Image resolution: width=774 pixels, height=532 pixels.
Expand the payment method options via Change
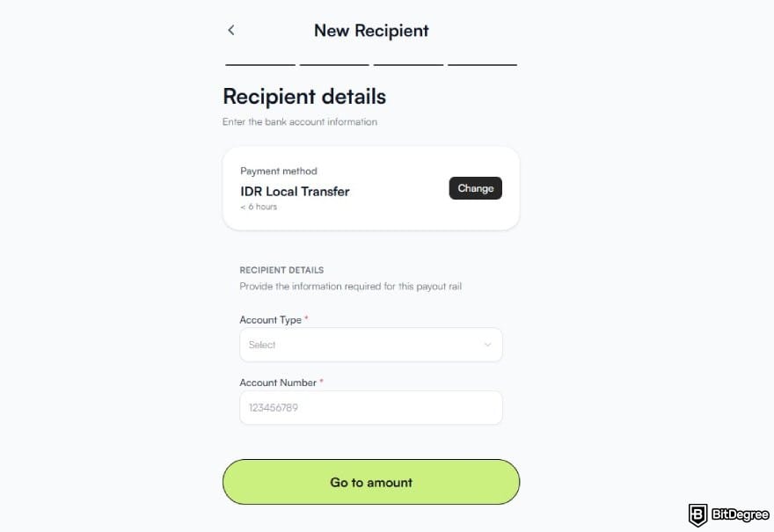(x=475, y=187)
